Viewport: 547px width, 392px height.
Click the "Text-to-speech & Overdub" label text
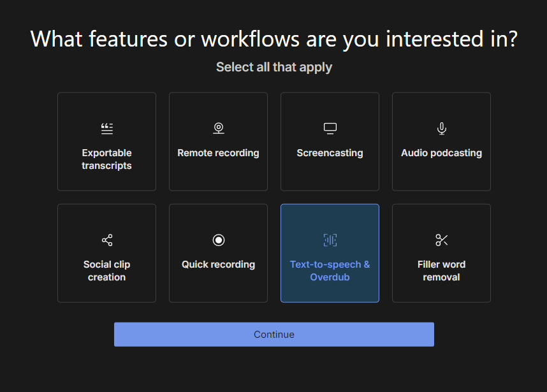coord(330,271)
